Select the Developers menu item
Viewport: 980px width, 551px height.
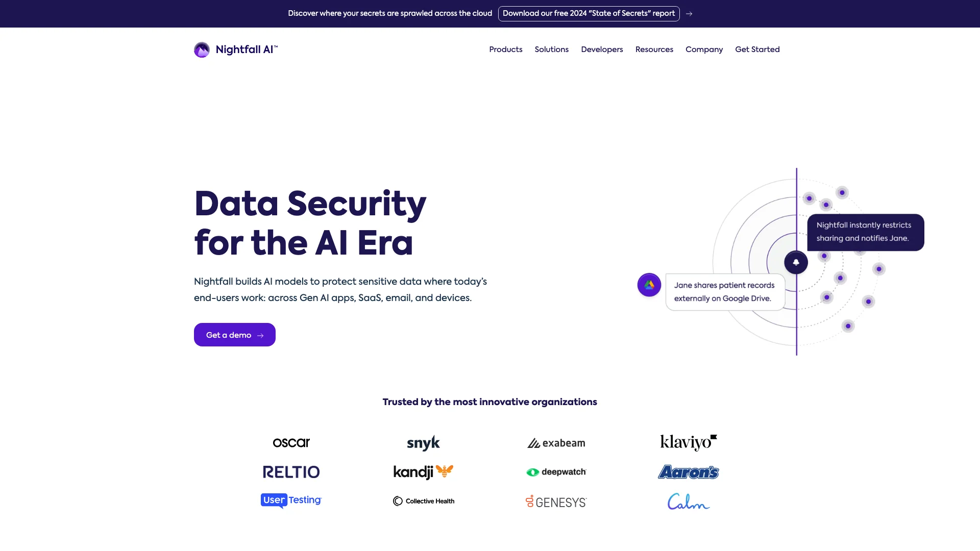602,49
